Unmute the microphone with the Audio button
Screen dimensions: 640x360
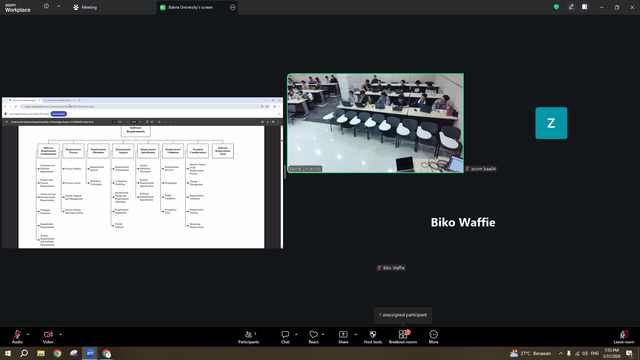17,337
